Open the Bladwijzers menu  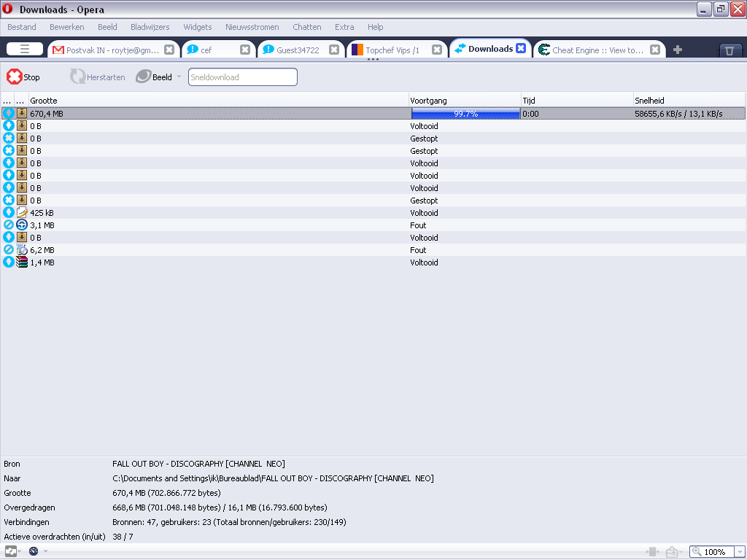(150, 27)
